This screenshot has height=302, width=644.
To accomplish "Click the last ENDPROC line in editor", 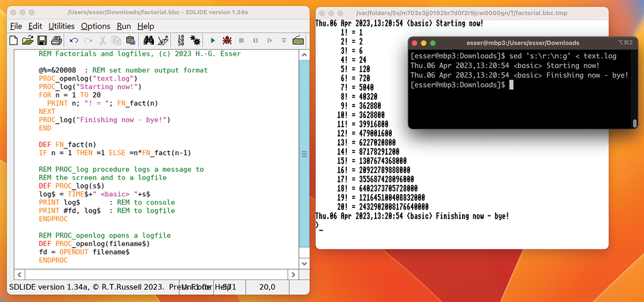I will pyautogui.click(x=53, y=260).
